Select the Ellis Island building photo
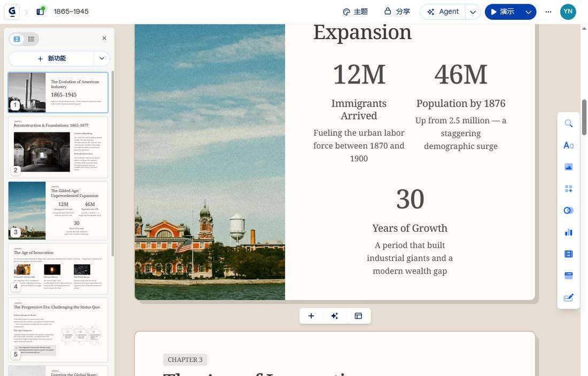Image resolution: width=588 pixels, height=376 pixels. 210,162
